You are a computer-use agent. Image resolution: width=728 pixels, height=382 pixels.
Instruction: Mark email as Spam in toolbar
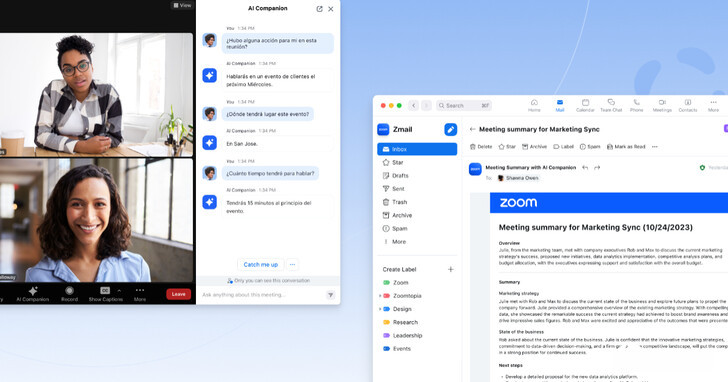tap(590, 147)
